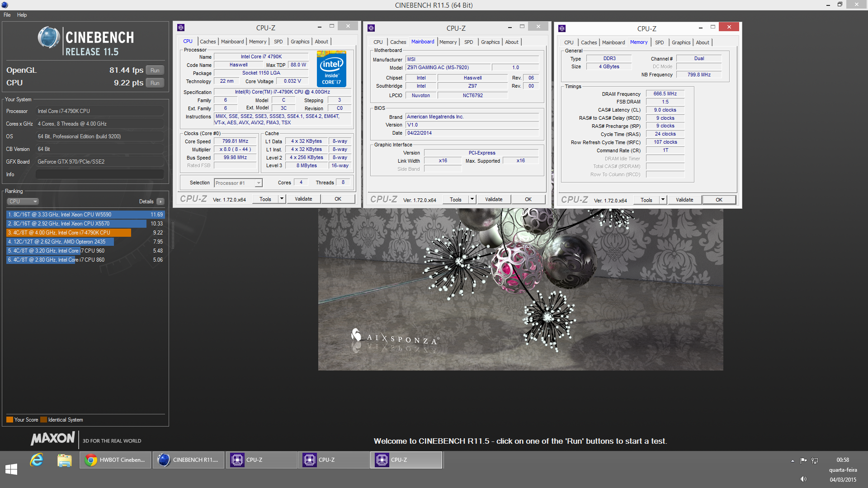Click the Z97I GAMING AC model field
The width and height of the screenshot is (868, 488).
click(448, 67)
